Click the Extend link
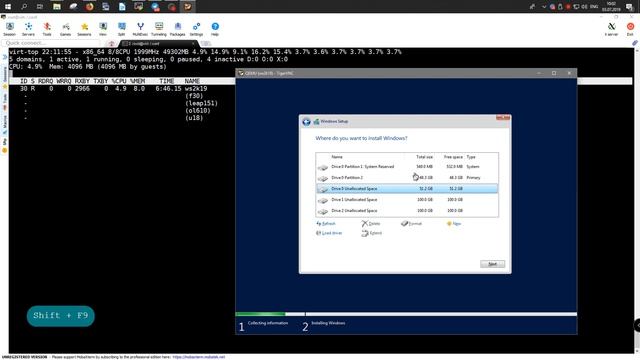The width and height of the screenshot is (640, 360). pyautogui.click(x=372, y=233)
